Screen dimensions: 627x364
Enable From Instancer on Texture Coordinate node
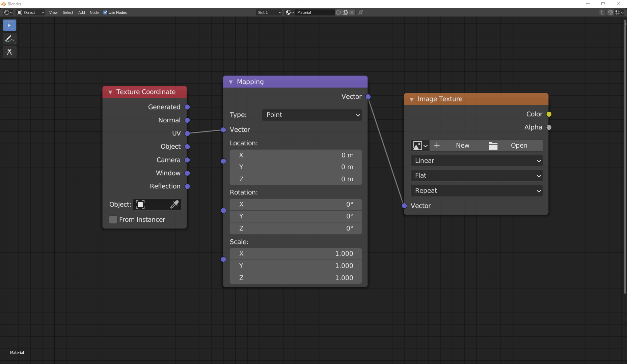coord(113,219)
